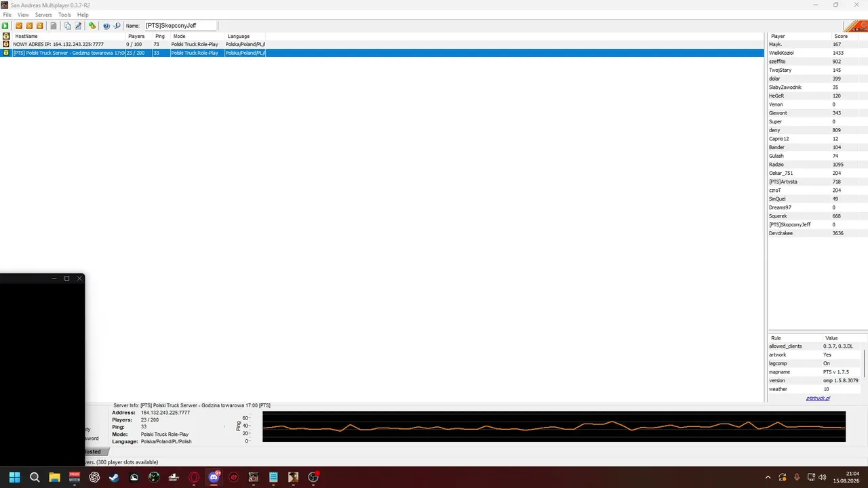Select player szeffito in the list
Image resolution: width=868 pixels, height=488 pixels.
coord(817,62)
